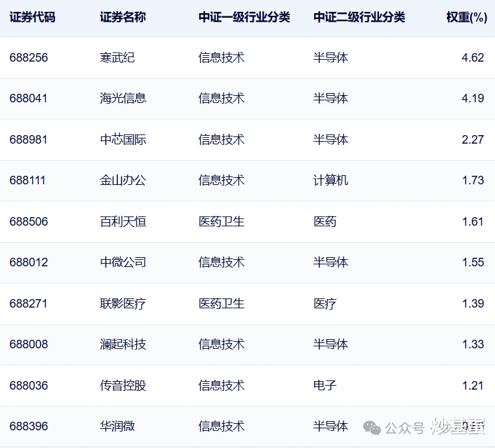495x448 pixels.
Task: Select security code 688012
Action: [x=29, y=262]
